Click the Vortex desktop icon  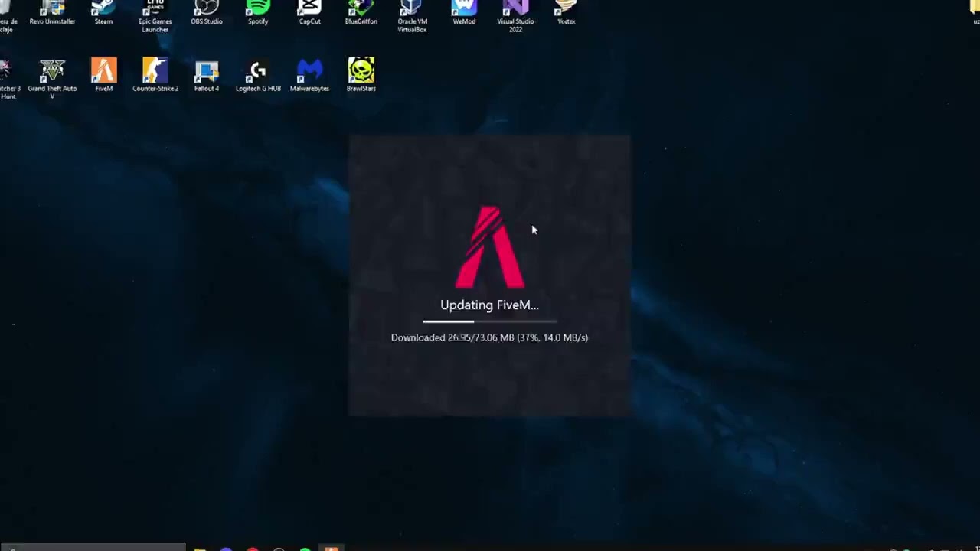point(566,13)
